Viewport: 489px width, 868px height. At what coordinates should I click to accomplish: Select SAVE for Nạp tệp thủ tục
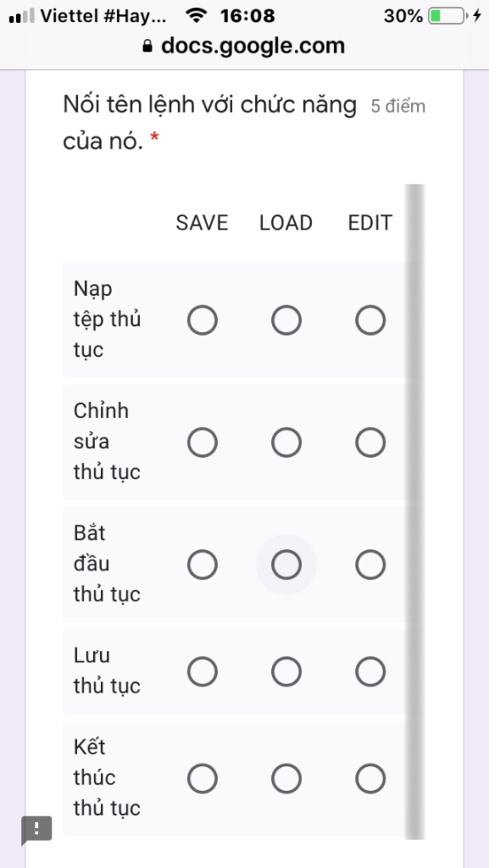point(202,320)
